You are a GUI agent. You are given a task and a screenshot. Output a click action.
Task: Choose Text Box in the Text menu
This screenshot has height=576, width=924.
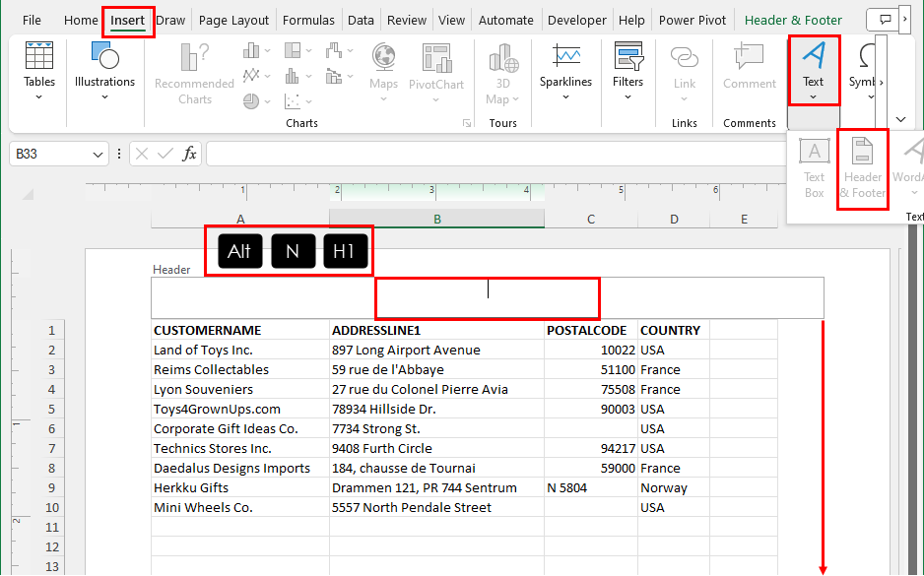point(814,168)
